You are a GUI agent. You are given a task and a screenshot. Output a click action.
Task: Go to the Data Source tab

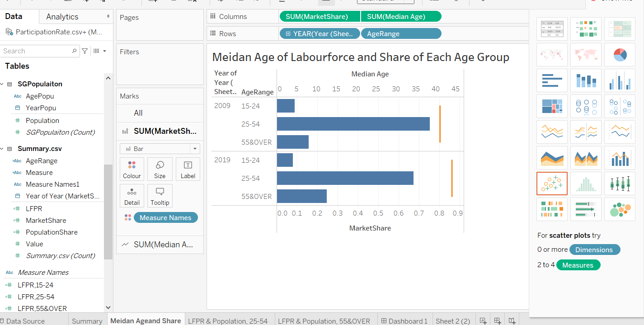pyautogui.click(x=25, y=321)
